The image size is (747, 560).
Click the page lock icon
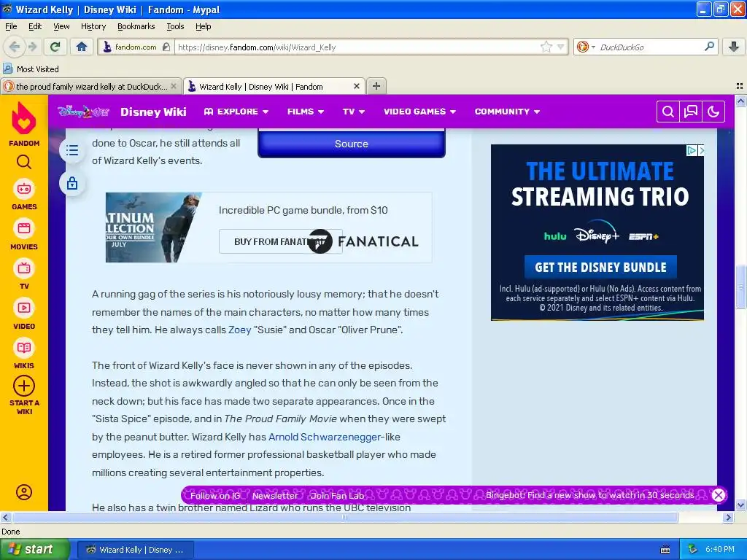[72, 183]
